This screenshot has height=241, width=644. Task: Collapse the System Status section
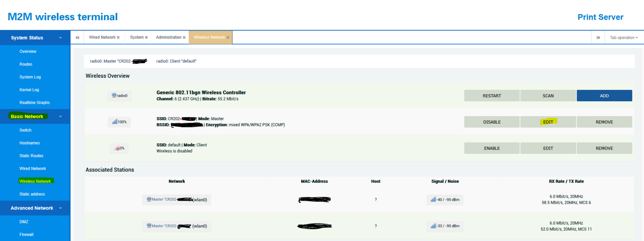tap(60, 38)
